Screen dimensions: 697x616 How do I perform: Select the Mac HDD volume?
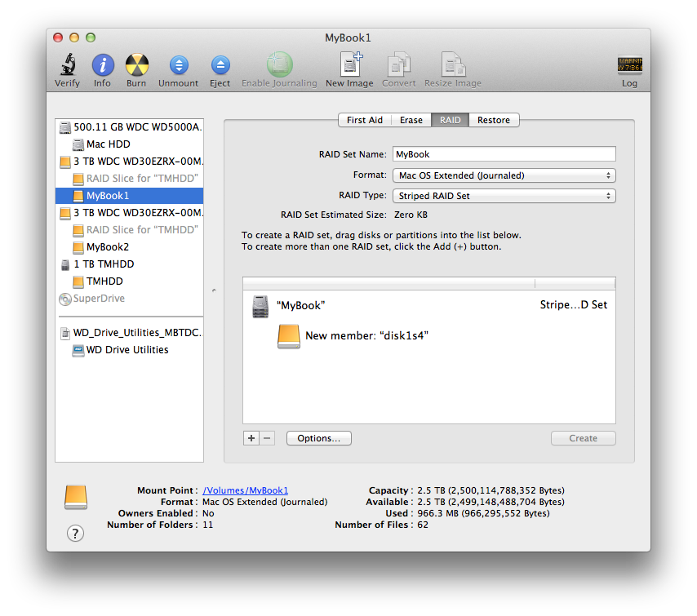point(129,144)
